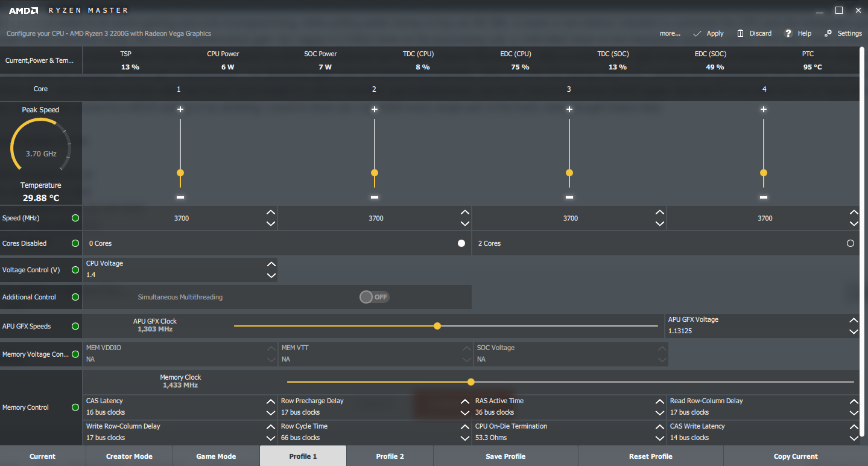Click the Memory Clock slider handle
Viewport: 868px width, 466px height.
tap(471, 381)
